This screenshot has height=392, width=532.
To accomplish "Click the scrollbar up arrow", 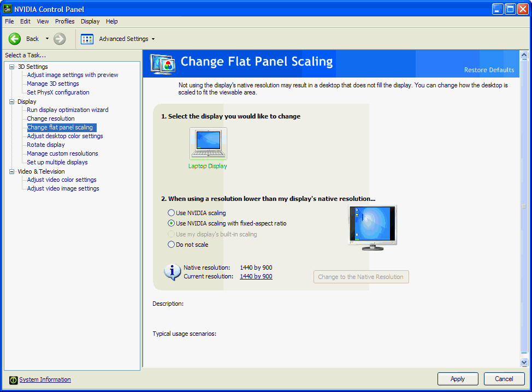I will click(x=524, y=55).
